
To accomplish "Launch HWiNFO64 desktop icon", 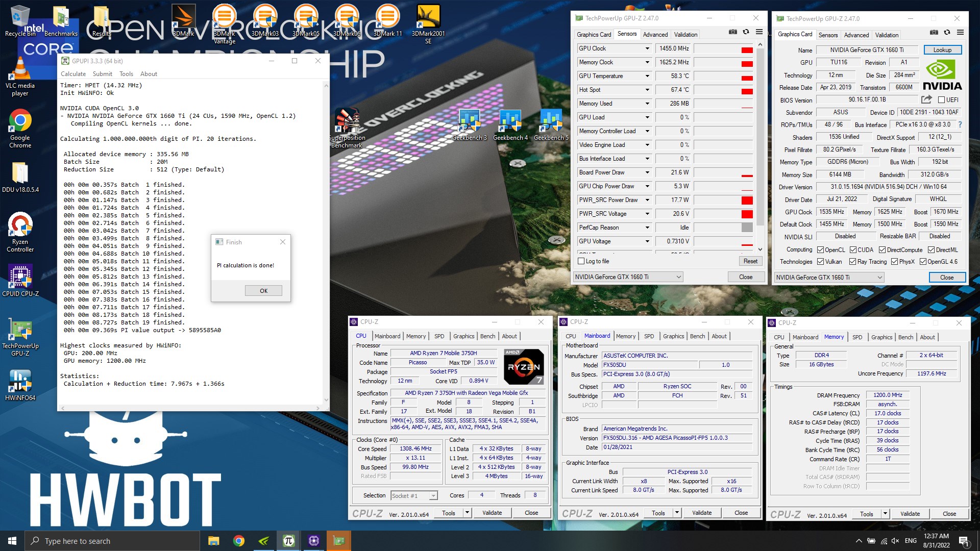I will point(20,385).
